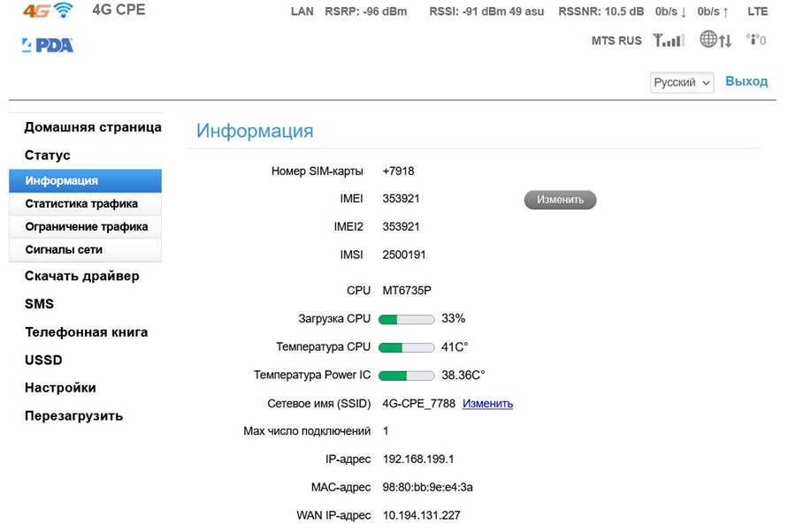Click Перезагрузить menu item
The height and width of the screenshot is (532, 796).
pos(73,416)
